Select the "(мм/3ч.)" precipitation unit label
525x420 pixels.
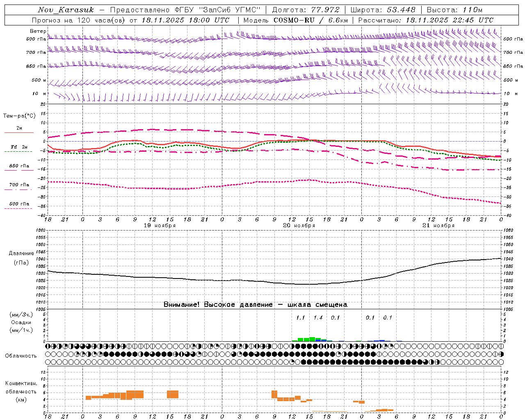point(21,315)
